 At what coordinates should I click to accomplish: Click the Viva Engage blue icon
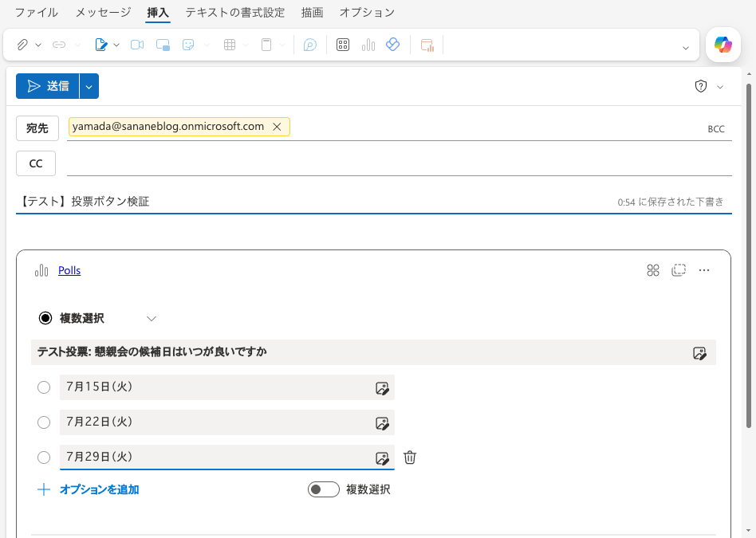point(393,45)
